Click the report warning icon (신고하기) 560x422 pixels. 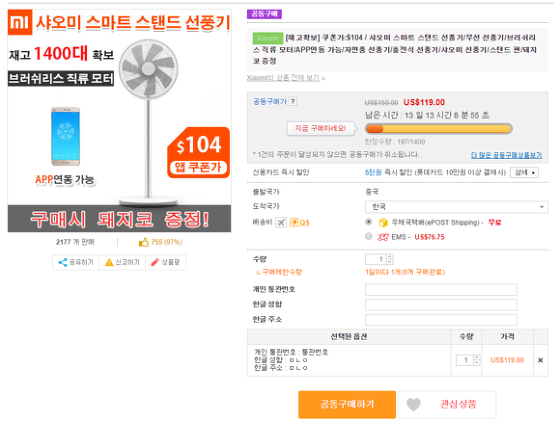[x=109, y=262]
